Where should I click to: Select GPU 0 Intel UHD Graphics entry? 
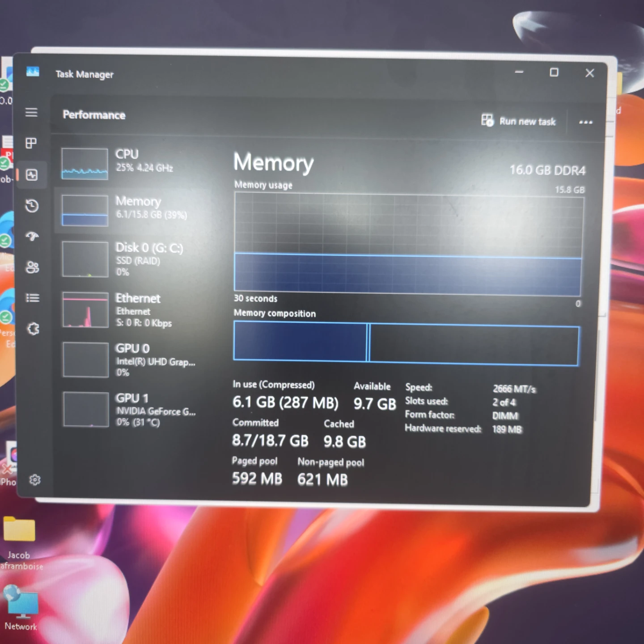pyautogui.click(x=134, y=360)
